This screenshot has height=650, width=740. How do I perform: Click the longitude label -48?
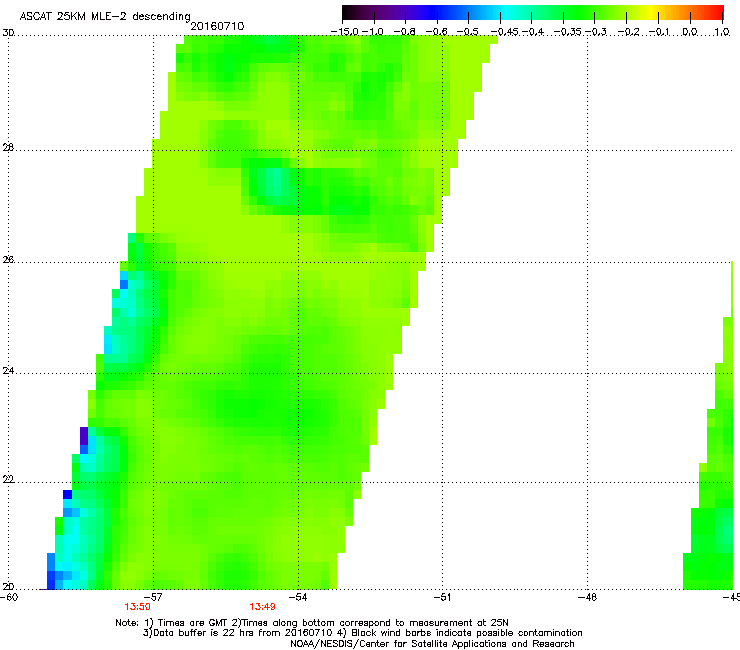(587, 597)
